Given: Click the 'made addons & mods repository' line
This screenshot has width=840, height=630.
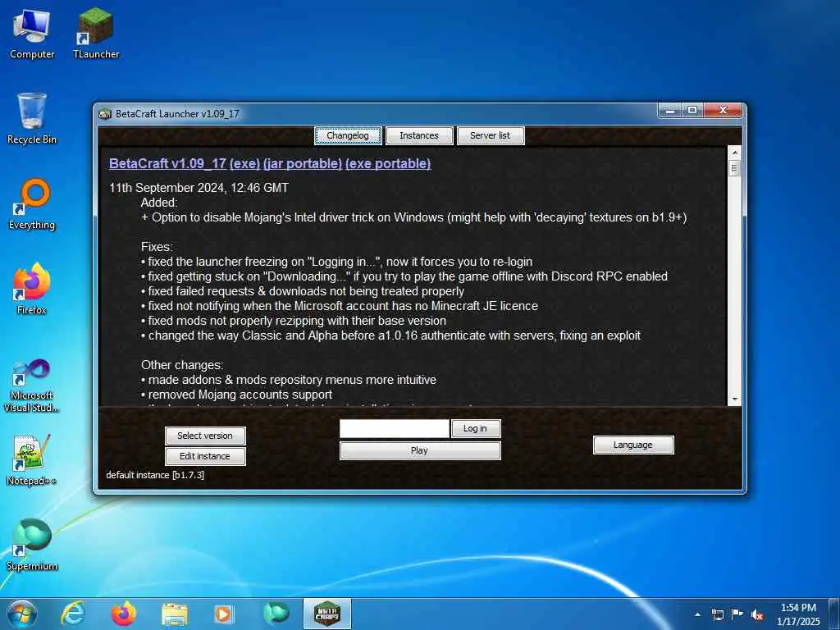Looking at the screenshot, I should pyautogui.click(x=289, y=379).
